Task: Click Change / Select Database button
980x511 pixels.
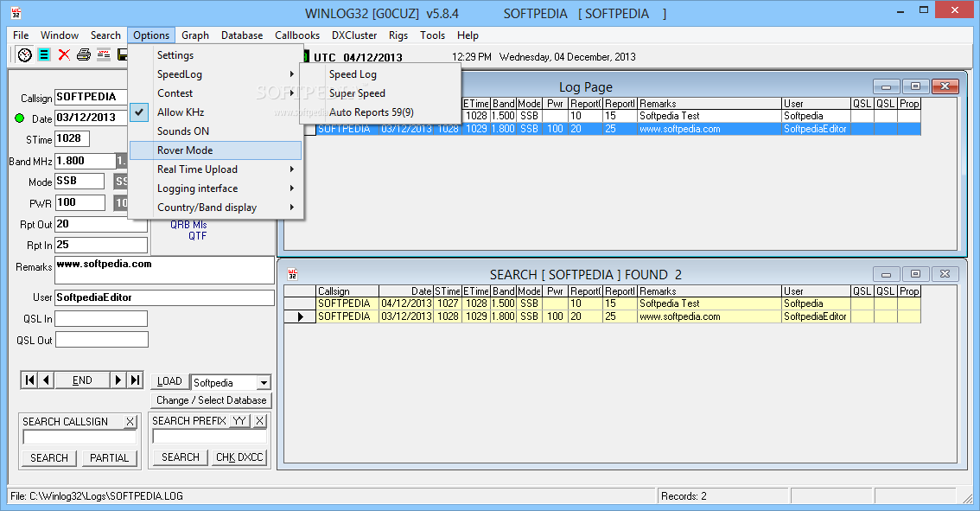Action: 211,400
